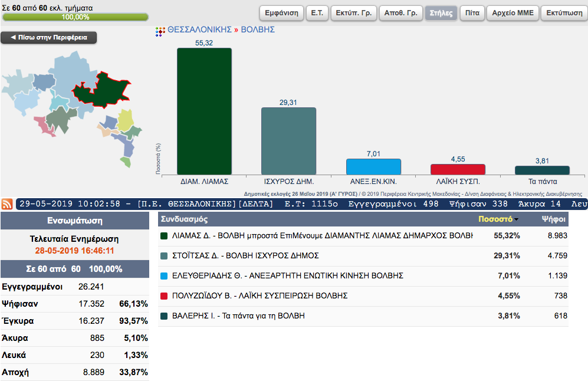The height and width of the screenshot is (381, 588).
Task: Click the ΔΙΑΜ. ΛΙΑΜΑΣ 55,32 bar
Action: [204, 111]
